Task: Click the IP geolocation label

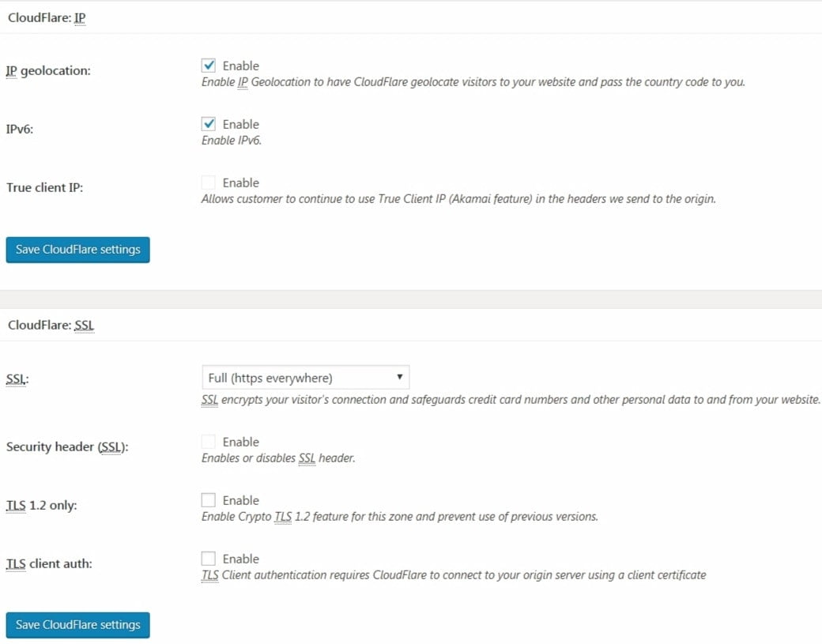Action: coord(48,71)
